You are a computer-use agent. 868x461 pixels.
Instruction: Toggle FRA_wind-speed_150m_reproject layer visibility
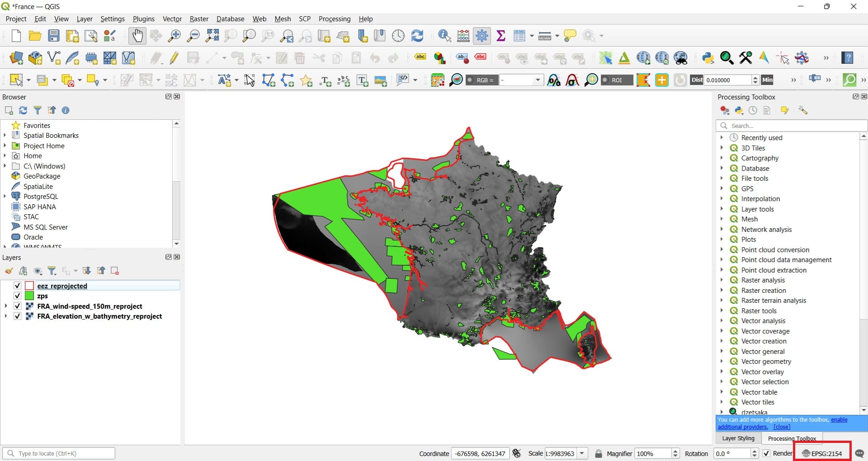pyautogui.click(x=17, y=306)
